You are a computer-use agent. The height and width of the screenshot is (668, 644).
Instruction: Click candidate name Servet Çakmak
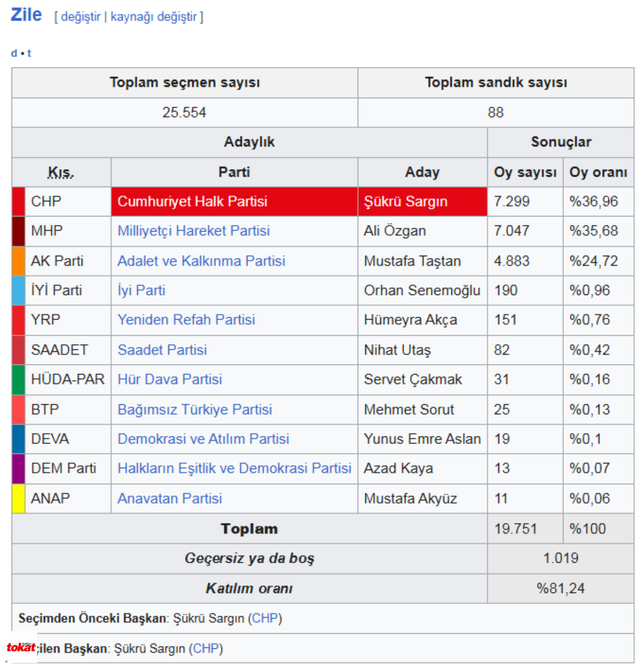click(413, 379)
